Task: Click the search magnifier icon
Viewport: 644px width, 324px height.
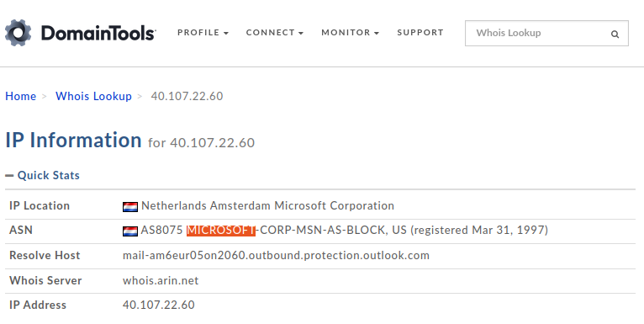Action: coord(615,35)
